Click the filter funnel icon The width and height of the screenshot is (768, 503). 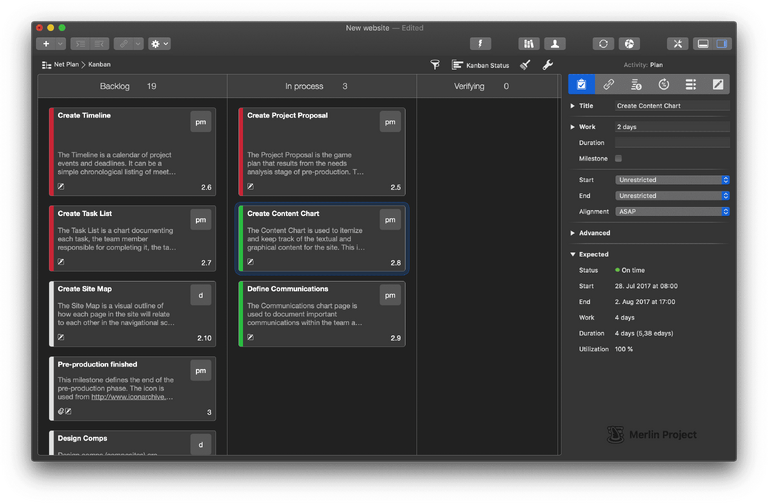[435, 65]
